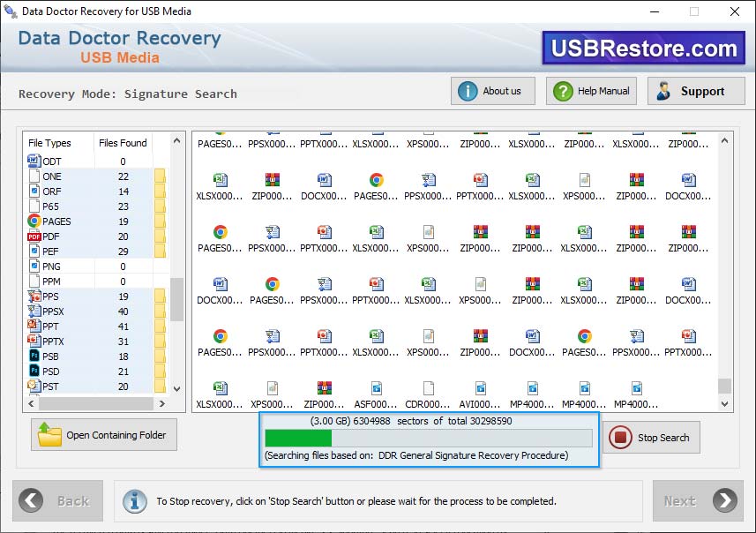
Task: Select the PPM file type icon
Action: [34, 281]
